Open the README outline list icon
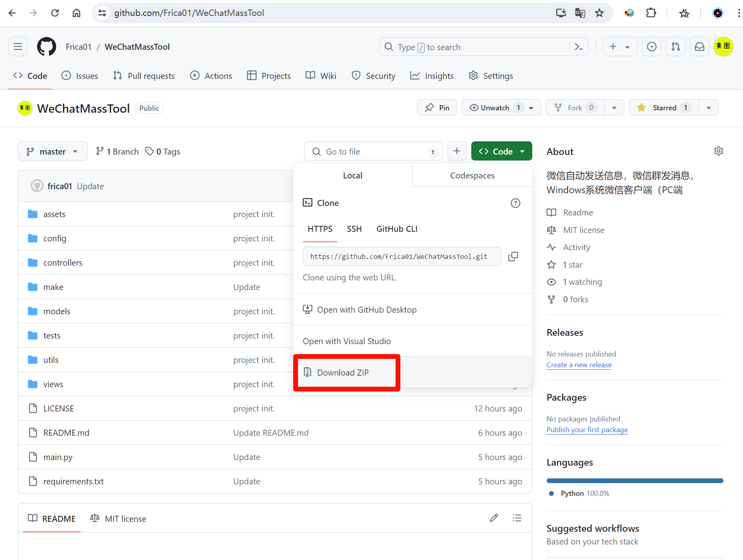Image resolution: width=743 pixels, height=560 pixels. [x=517, y=518]
